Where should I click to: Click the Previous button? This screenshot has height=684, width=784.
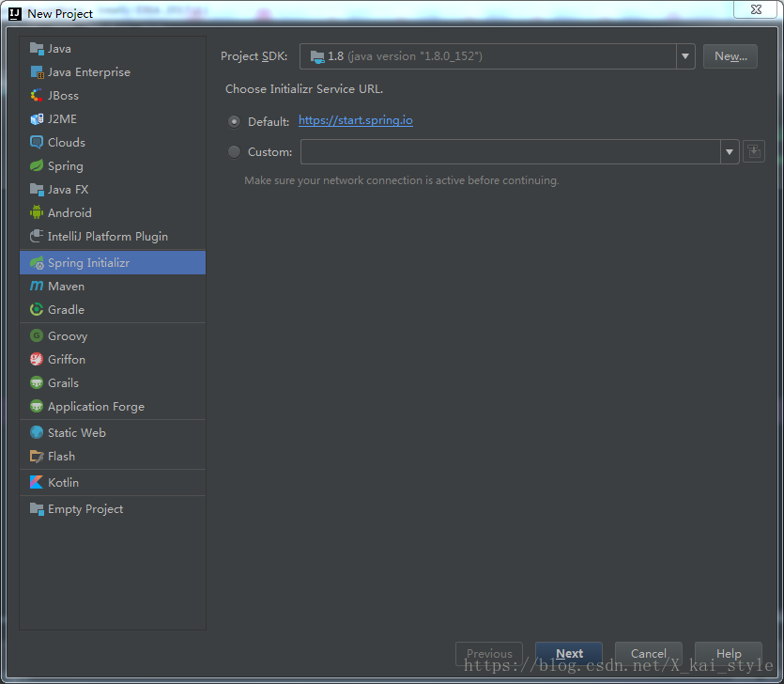coord(489,654)
